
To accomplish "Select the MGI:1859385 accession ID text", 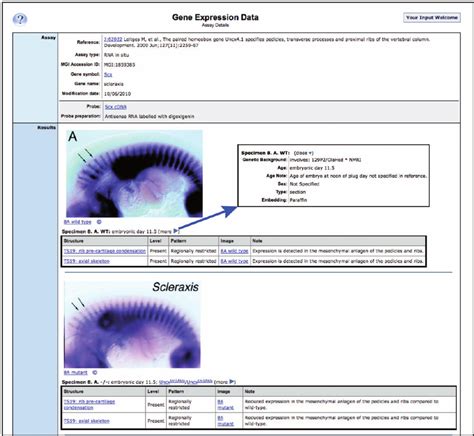I will pyautogui.click(x=120, y=65).
